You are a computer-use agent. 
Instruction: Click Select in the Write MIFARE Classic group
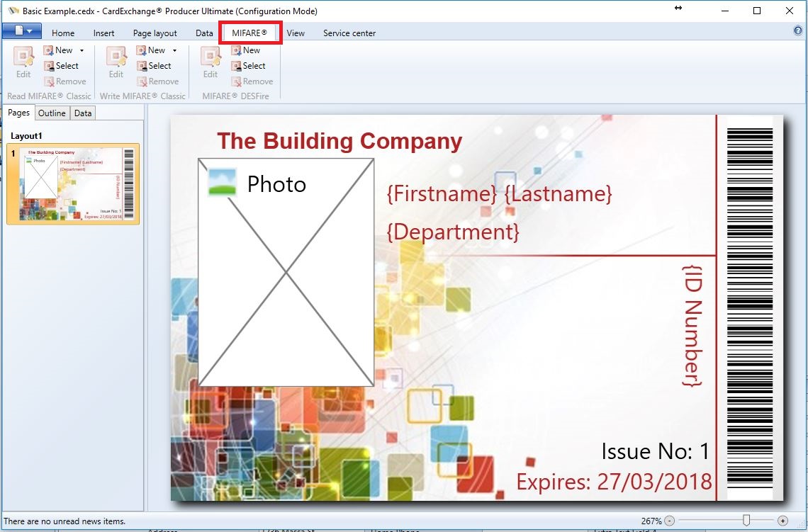(x=154, y=66)
